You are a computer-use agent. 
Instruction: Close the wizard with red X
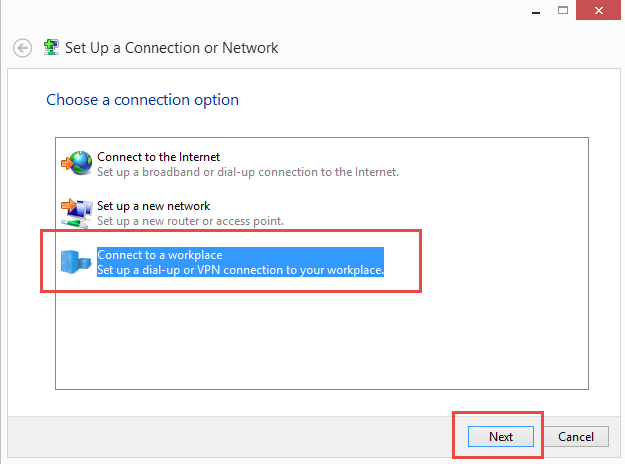tap(598, 10)
